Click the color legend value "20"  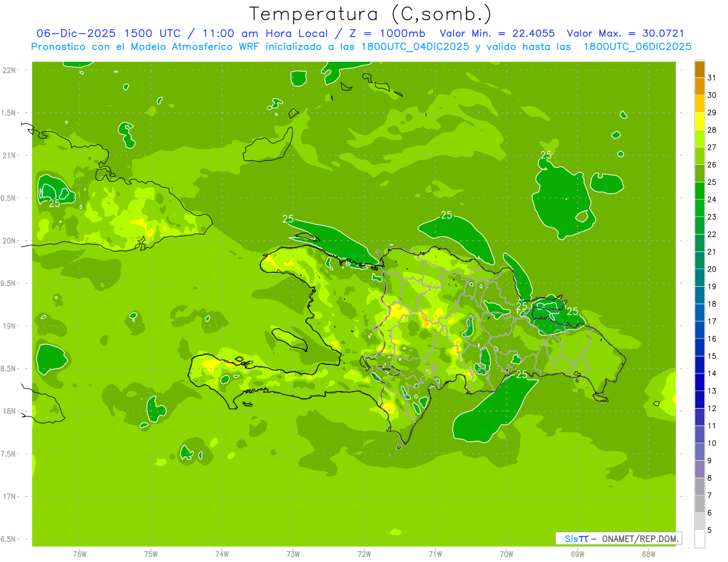[712, 269]
